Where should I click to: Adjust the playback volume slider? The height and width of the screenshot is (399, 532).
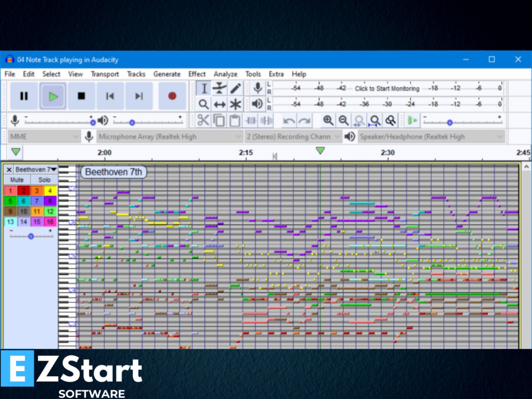coord(133,122)
